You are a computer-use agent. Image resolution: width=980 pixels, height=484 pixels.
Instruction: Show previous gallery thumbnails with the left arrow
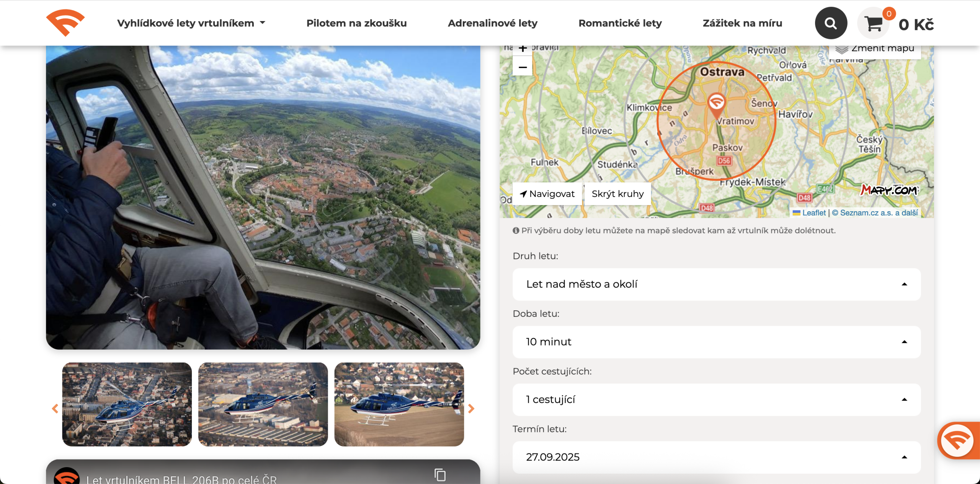(x=55, y=408)
